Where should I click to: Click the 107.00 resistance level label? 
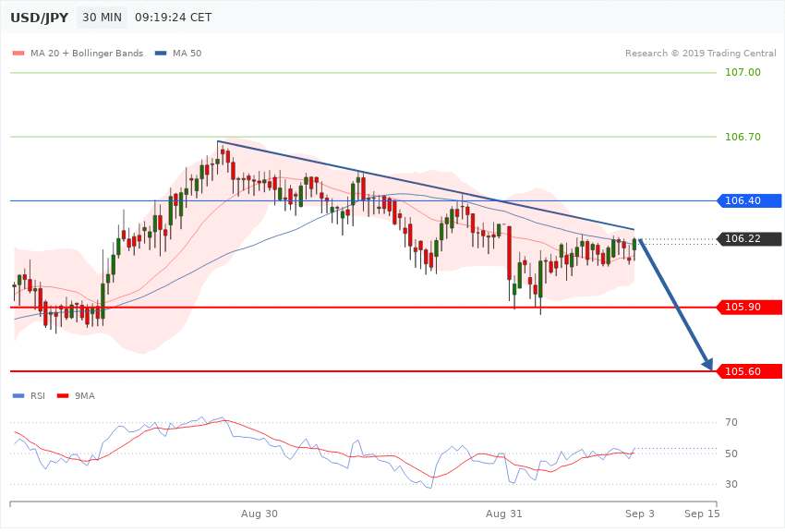[x=743, y=73]
